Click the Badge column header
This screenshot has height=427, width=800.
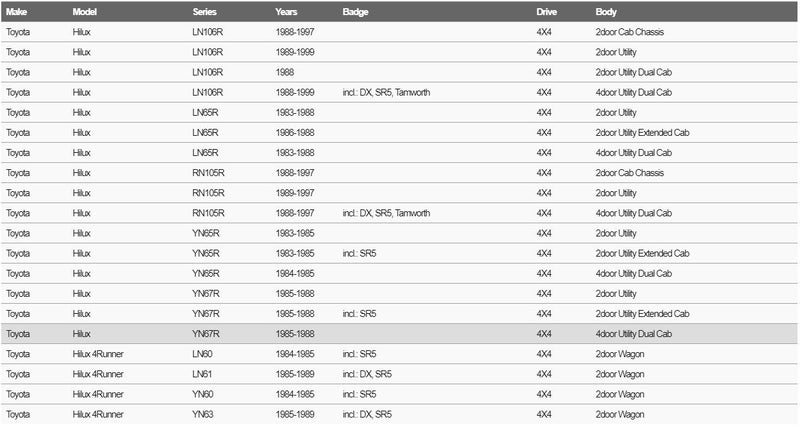pyautogui.click(x=355, y=11)
